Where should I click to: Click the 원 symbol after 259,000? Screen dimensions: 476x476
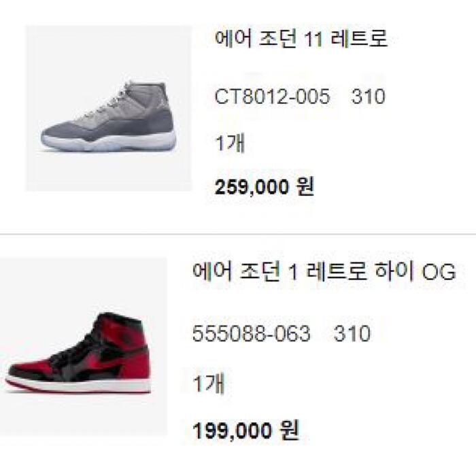coord(305,186)
